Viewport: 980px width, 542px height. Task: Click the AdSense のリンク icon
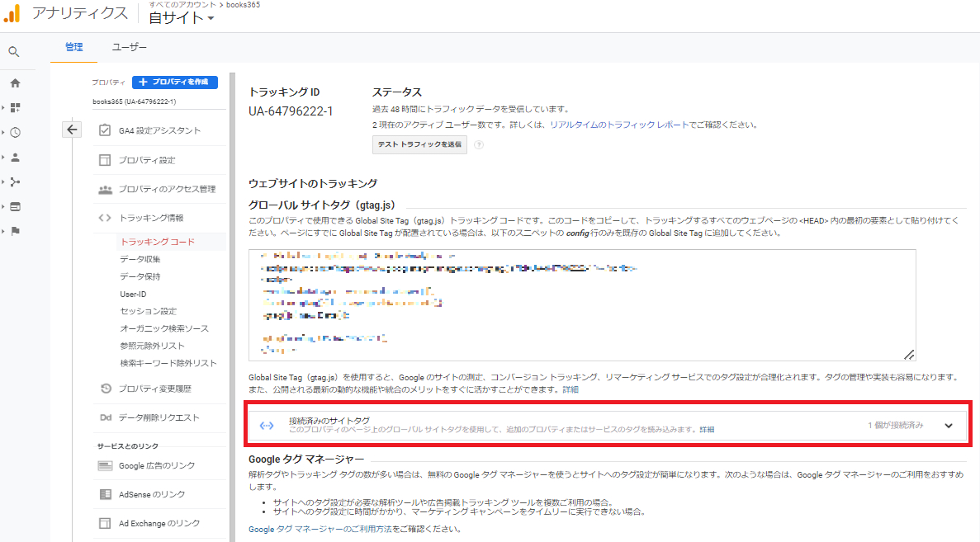(105, 494)
